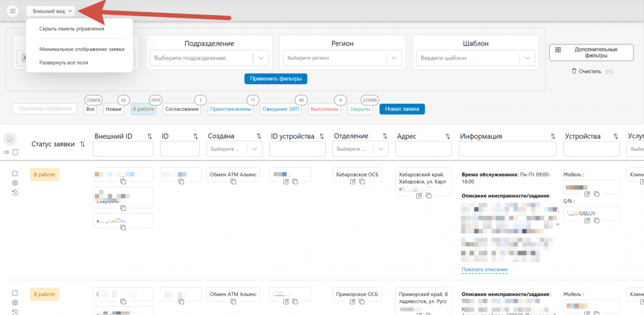Select Минимальное отображение заявки option
644x315 pixels.
coord(82,49)
